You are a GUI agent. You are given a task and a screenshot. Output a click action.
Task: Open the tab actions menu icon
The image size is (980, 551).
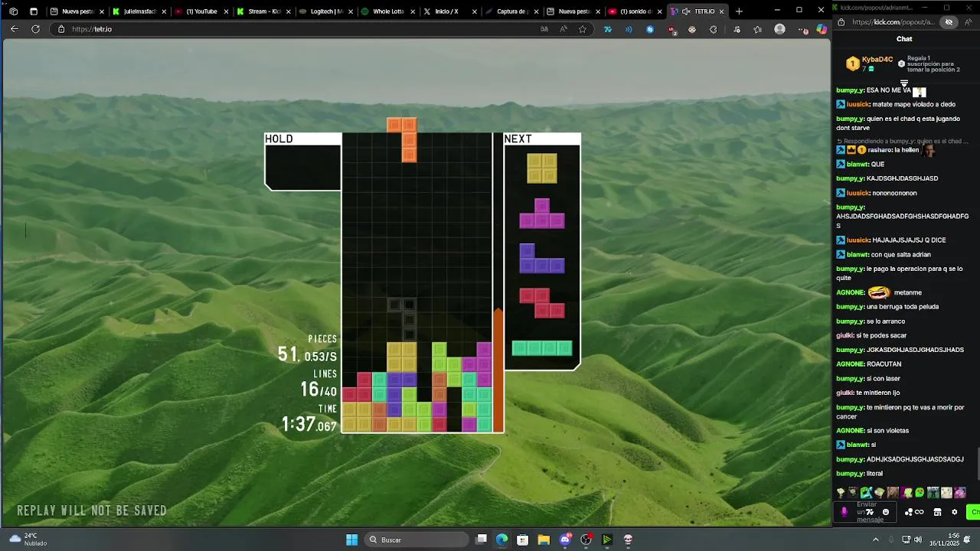[x=34, y=11]
